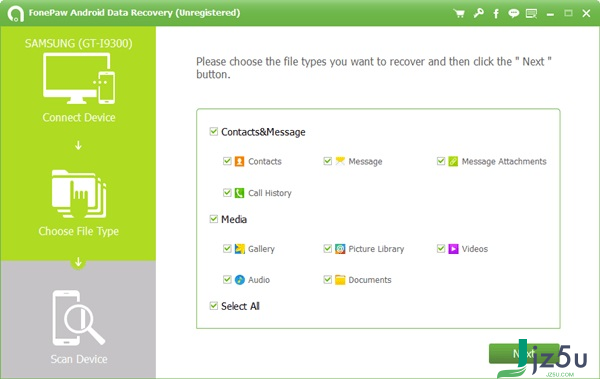600x379 pixels.
Task: Toggle the Audio checkbox
Action: 227,279
